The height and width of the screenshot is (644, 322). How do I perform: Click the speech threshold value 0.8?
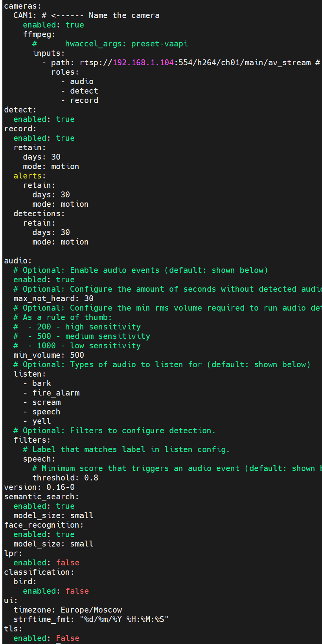click(91, 478)
